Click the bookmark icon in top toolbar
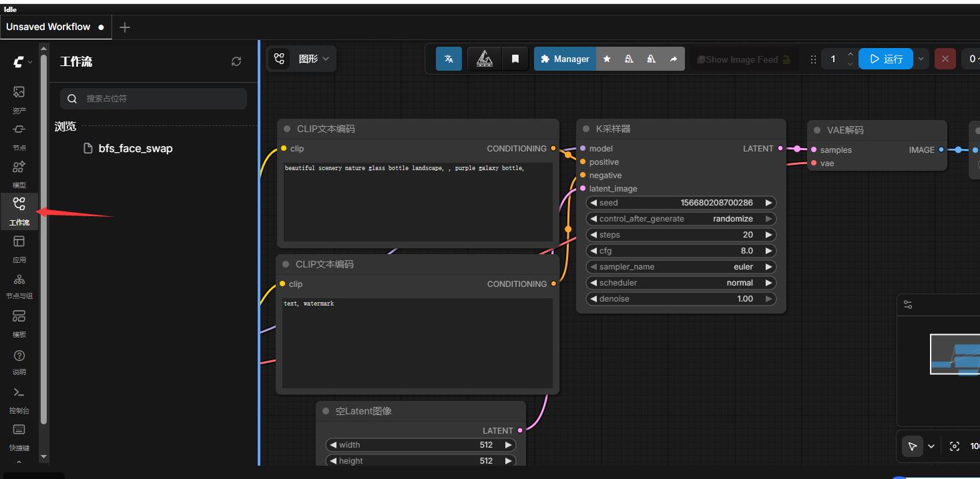 click(515, 59)
